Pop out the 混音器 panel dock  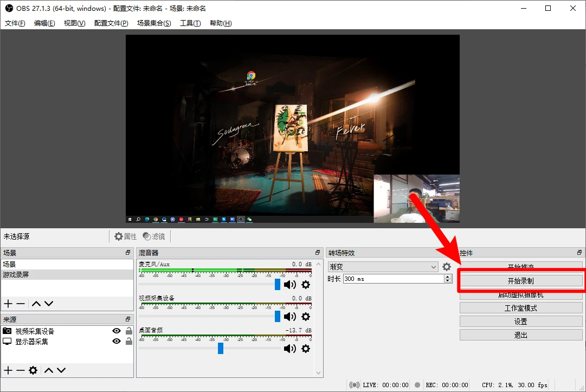pyautogui.click(x=318, y=253)
